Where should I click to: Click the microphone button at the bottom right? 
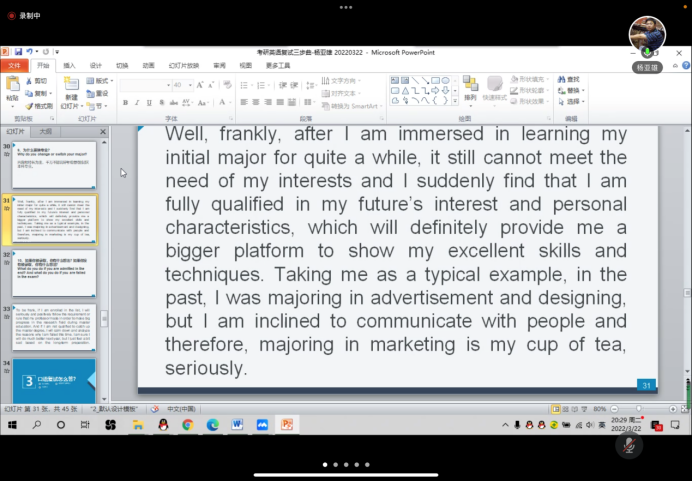(x=629, y=445)
